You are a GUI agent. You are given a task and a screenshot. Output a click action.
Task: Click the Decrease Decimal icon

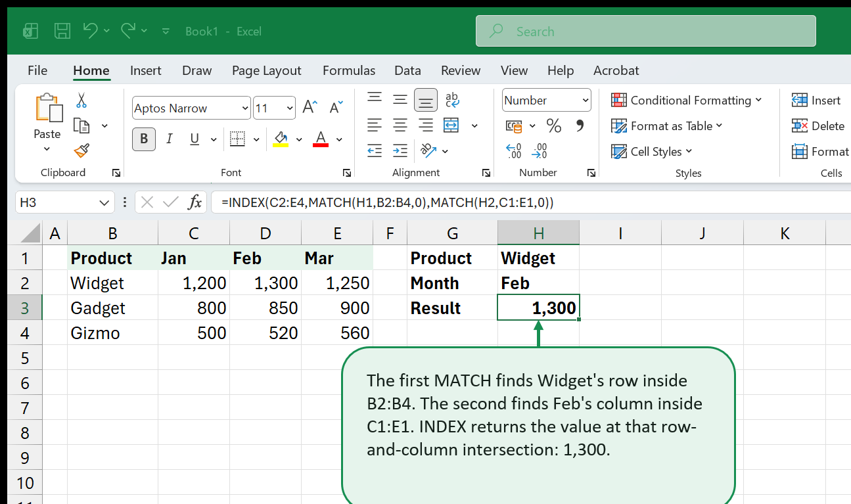(x=540, y=151)
